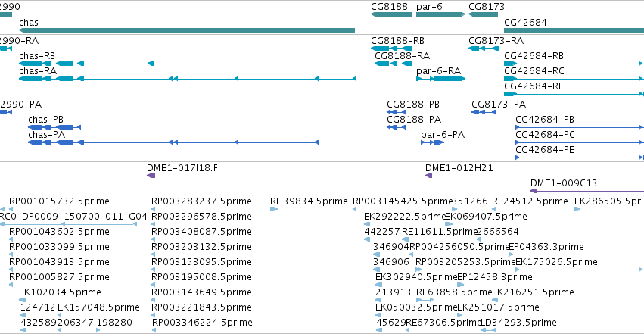Click the chas-PA protein label
The height and width of the screenshot is (334, 644).
click(x=46, y=135)
